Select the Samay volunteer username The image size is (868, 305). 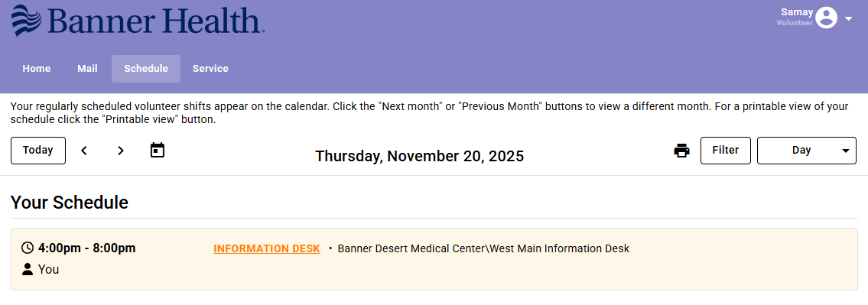click(x=797, y=12)
